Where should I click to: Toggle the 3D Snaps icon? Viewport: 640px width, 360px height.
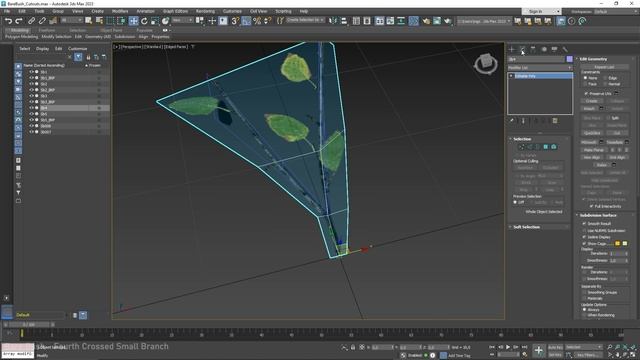[235, 21]
